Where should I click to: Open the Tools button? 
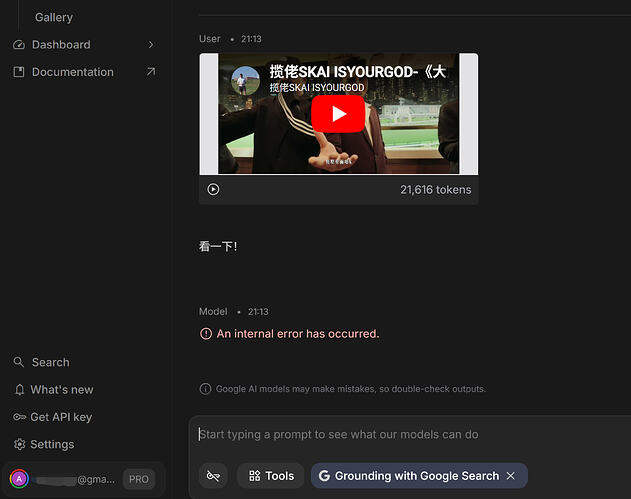271,476
